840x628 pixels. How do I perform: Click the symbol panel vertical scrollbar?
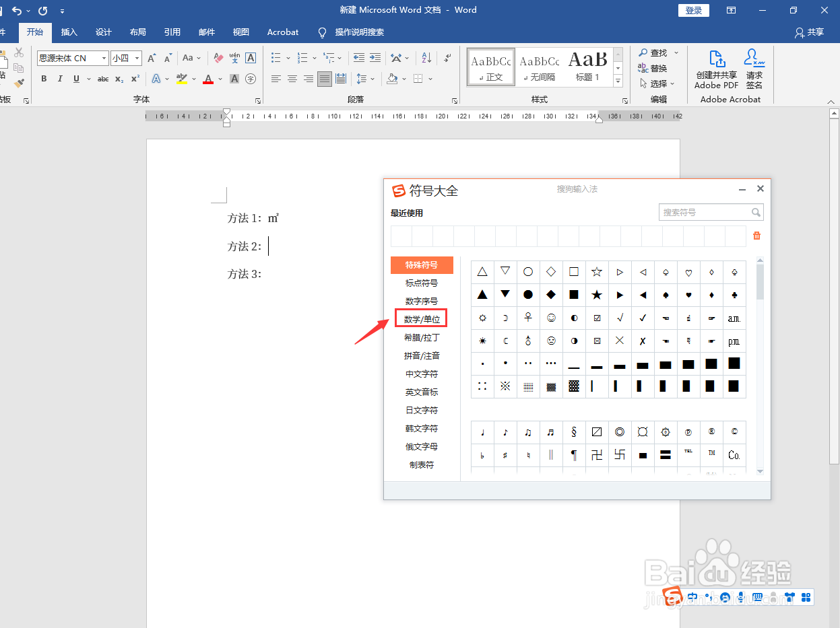tap(760, 283)
